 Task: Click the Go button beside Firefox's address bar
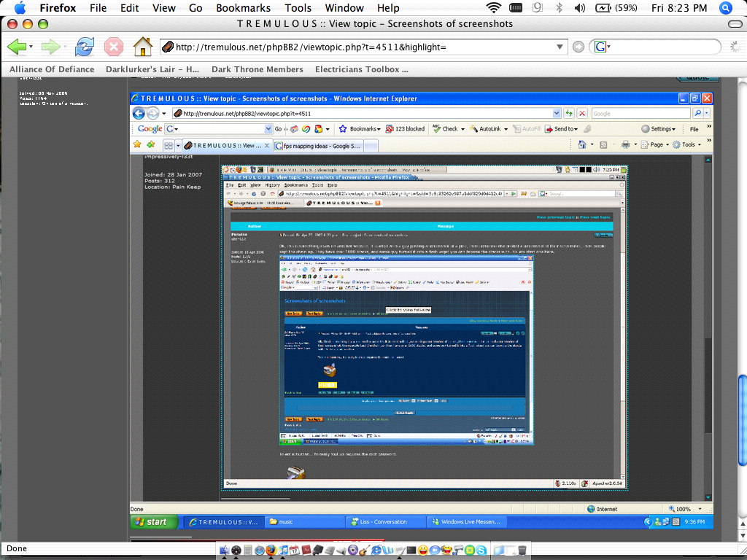pos(578,47)
